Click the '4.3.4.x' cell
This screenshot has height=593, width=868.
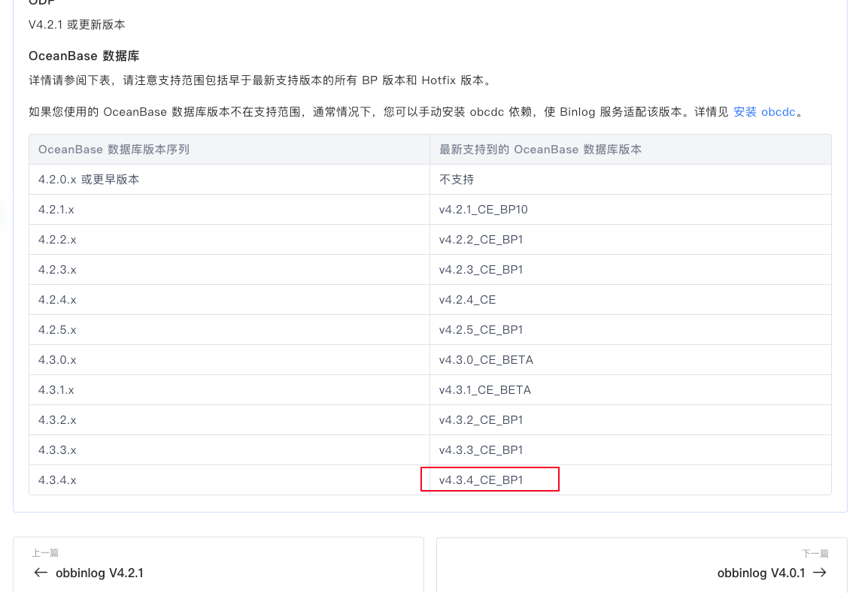pyautogui.click(x=229, y=480)
